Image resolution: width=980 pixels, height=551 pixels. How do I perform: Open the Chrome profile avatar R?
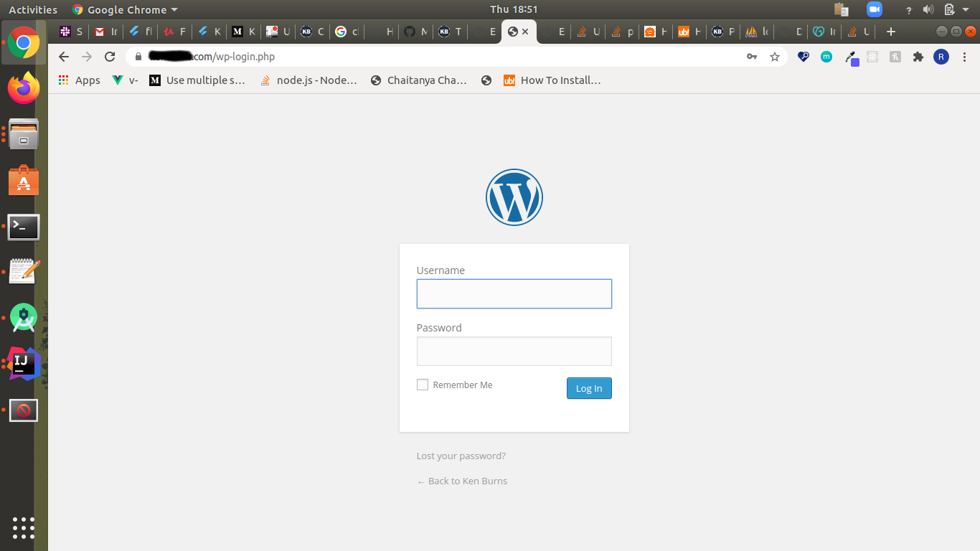[x=941, y=57]
